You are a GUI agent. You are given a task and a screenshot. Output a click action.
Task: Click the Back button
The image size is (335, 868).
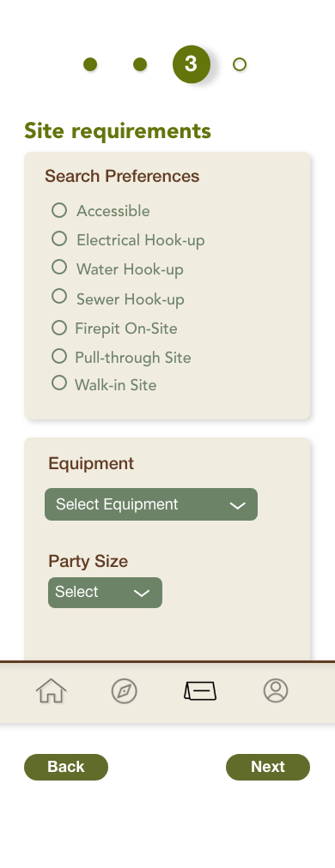(66, 768)
